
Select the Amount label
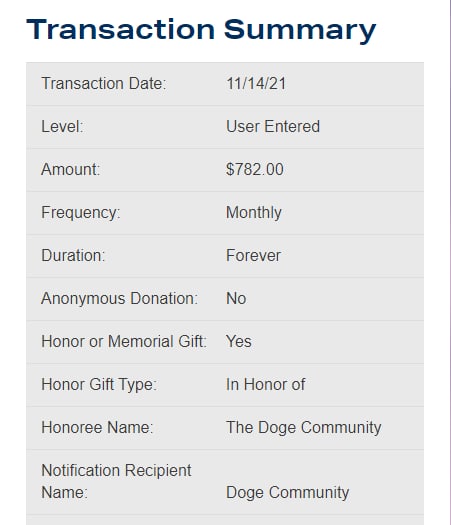(x=71, y=169)
